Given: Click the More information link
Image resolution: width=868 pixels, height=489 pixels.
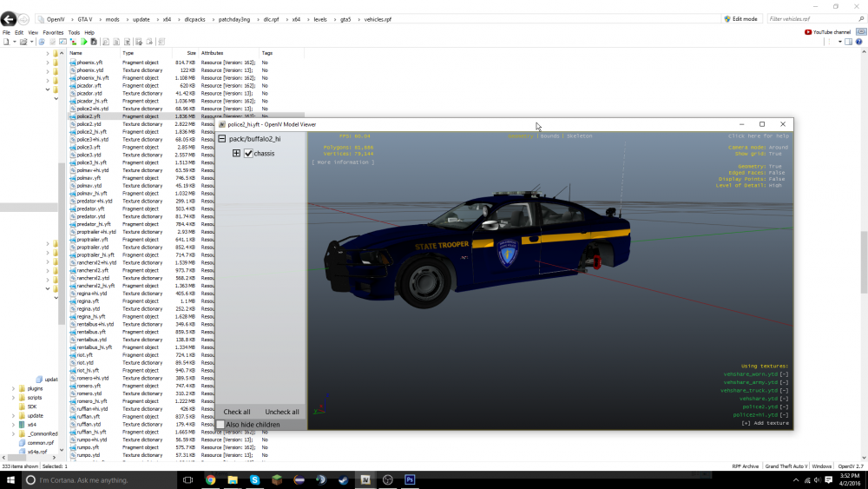Looking at the screenshot, I should (x=343, y=162).
